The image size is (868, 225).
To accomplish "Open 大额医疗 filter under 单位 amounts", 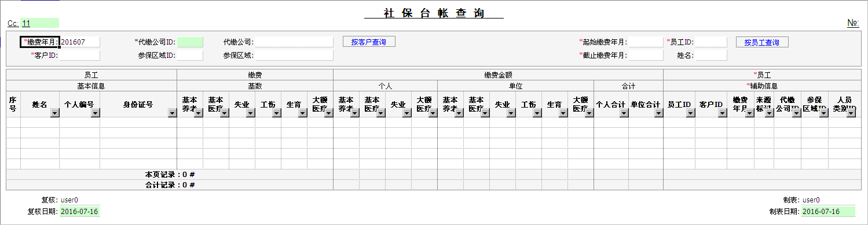I will [589, 113].
